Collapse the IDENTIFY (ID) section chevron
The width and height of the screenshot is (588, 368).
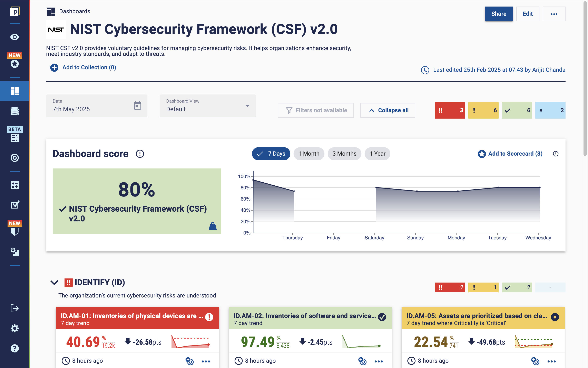pos(54,283)
